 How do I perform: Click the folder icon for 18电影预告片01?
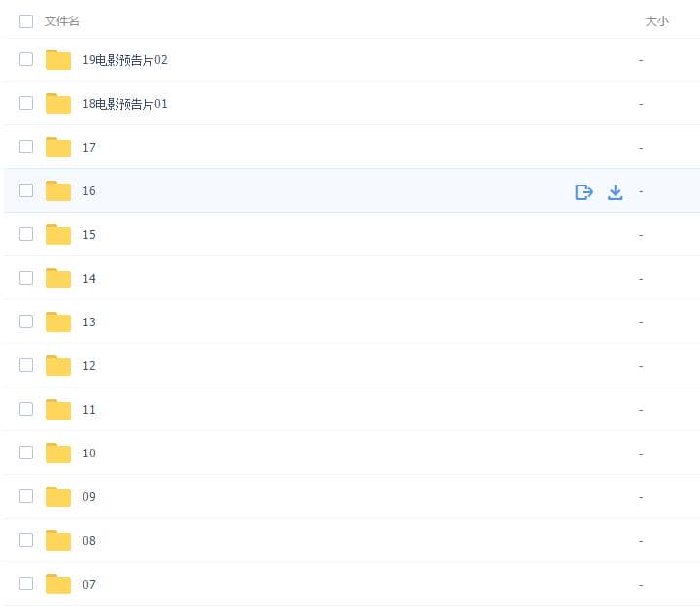[58, 104]
